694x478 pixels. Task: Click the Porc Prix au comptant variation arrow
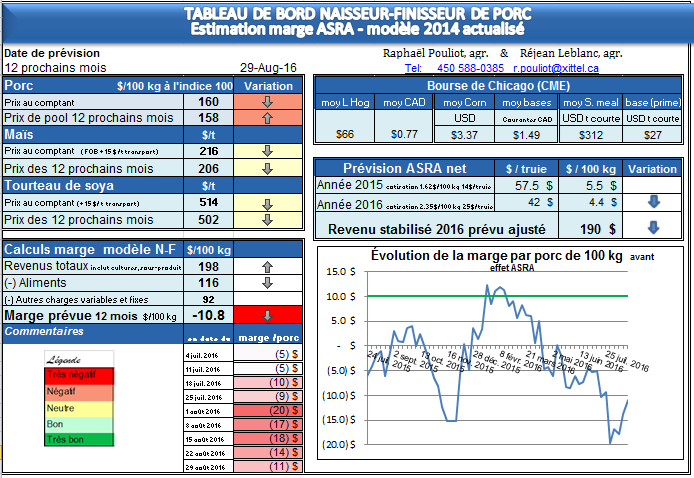coord(267,102)
